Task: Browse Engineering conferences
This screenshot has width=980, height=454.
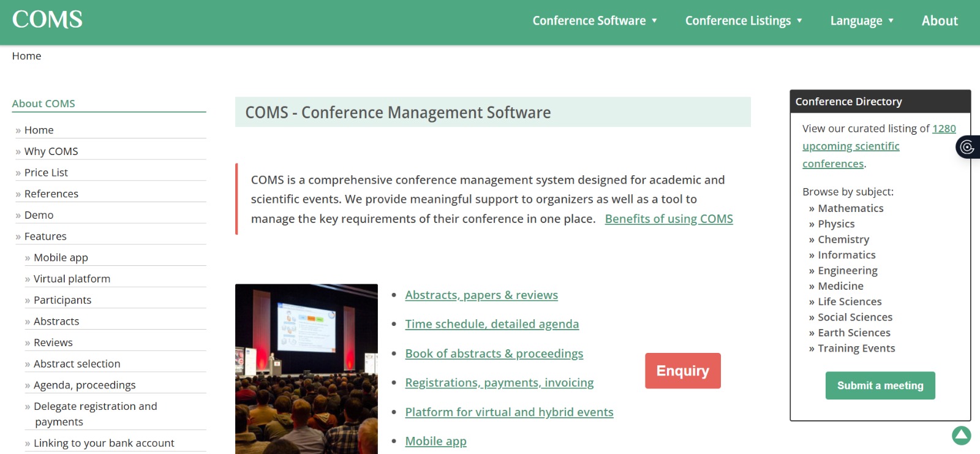Action: pos(848,270)
